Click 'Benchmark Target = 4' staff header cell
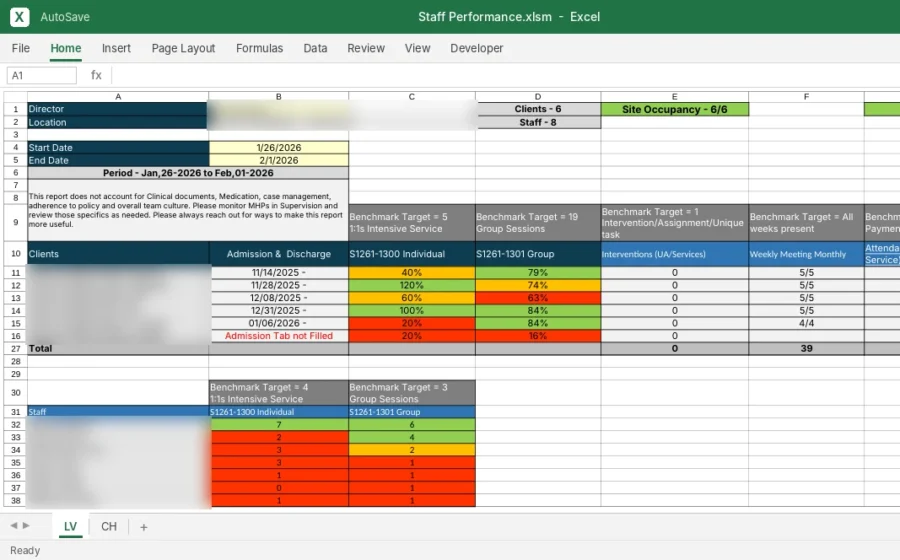Screen dimensions: 900x560 (278, 393)
